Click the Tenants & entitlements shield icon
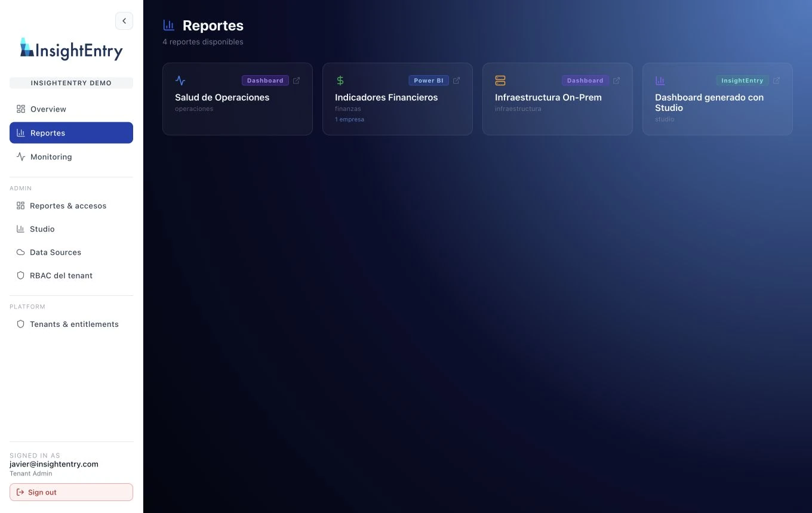 pos(20,325)
